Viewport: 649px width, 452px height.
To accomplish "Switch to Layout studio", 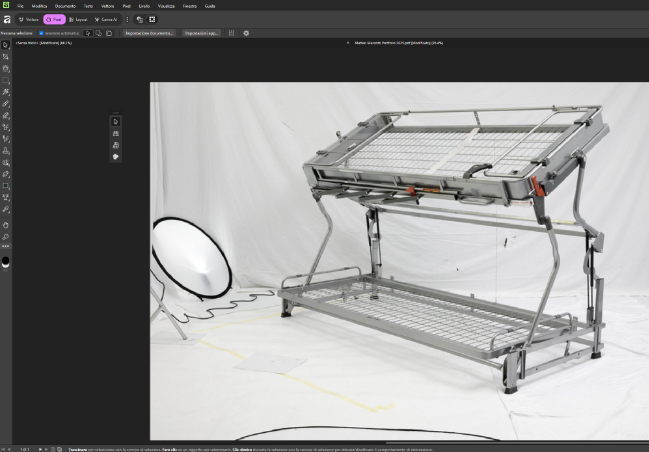I will point(78,19).
